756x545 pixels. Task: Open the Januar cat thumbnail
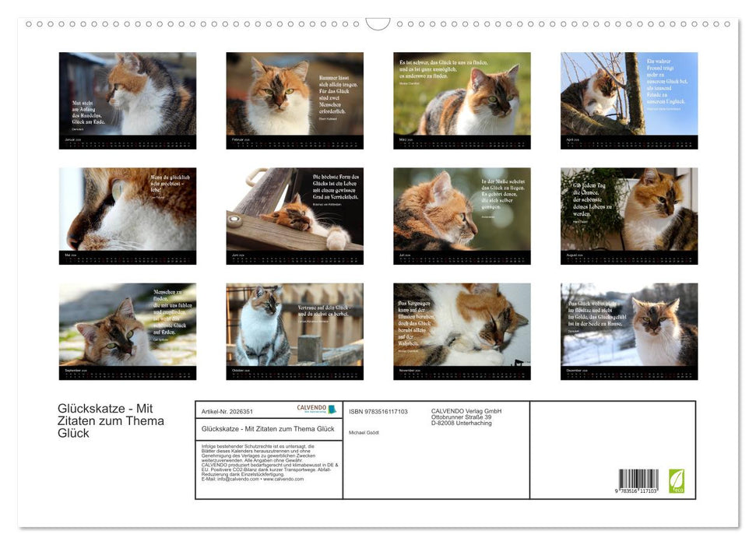[128, 100]
